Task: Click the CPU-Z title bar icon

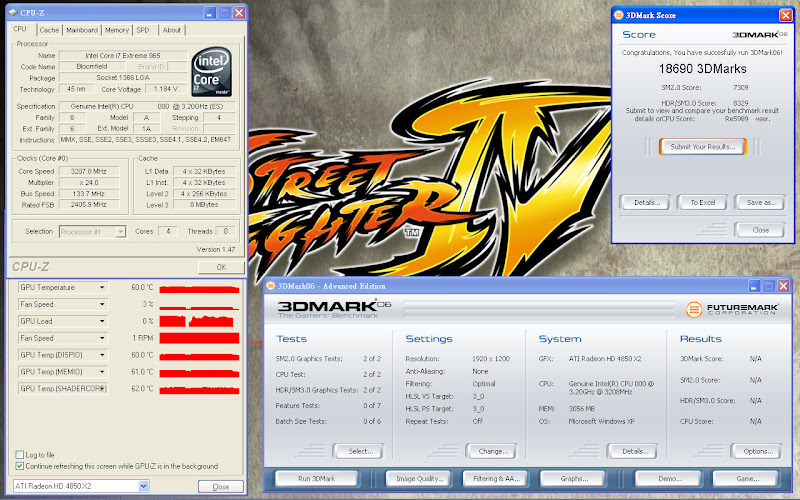Action: point(13,13)
